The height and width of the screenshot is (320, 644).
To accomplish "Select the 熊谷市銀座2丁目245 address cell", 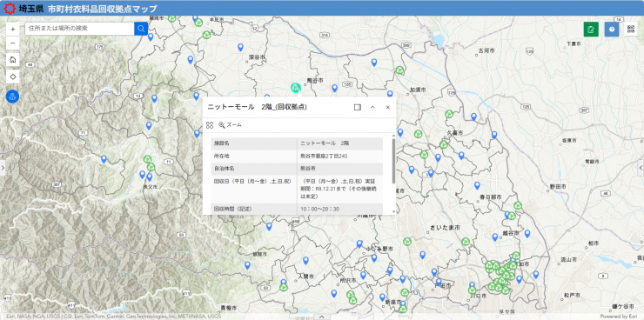I will [340, 157].
